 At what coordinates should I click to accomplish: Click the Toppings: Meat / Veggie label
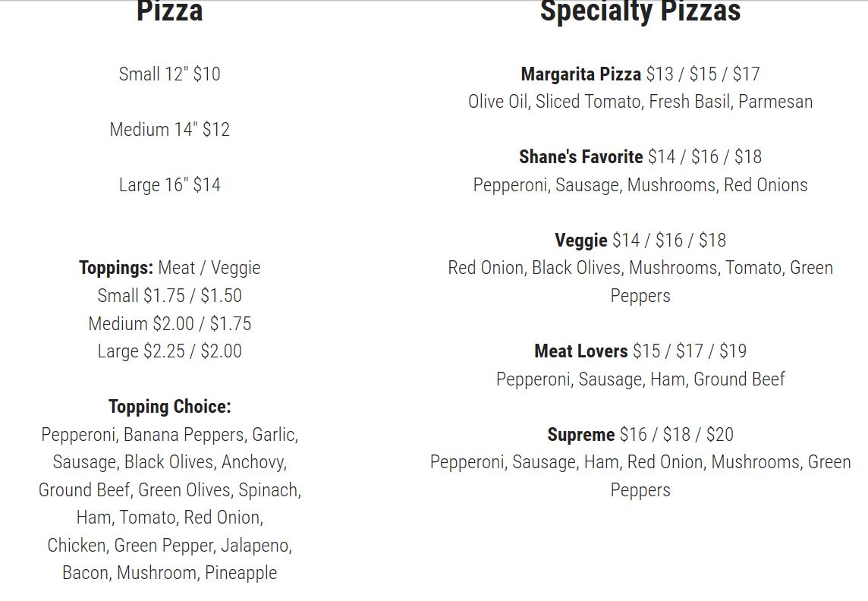pyautogui.click(x=169, y=268)
